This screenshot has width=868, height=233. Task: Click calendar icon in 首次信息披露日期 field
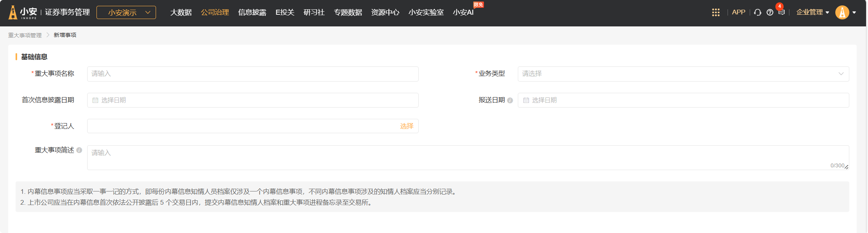tap(95, 100)
